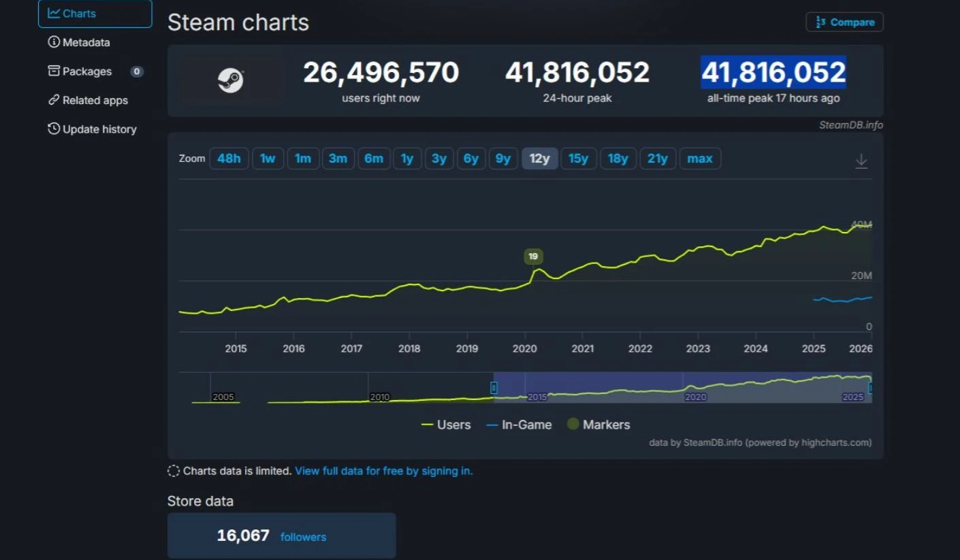Click the chart download arrow icon

coord(861,161)
